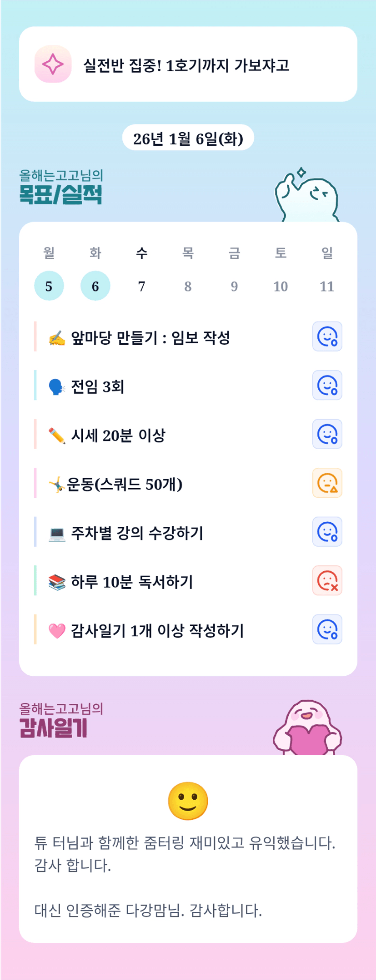
Task: Click the yellow smiley mood emoji
Action: click(x=188, y=801)
